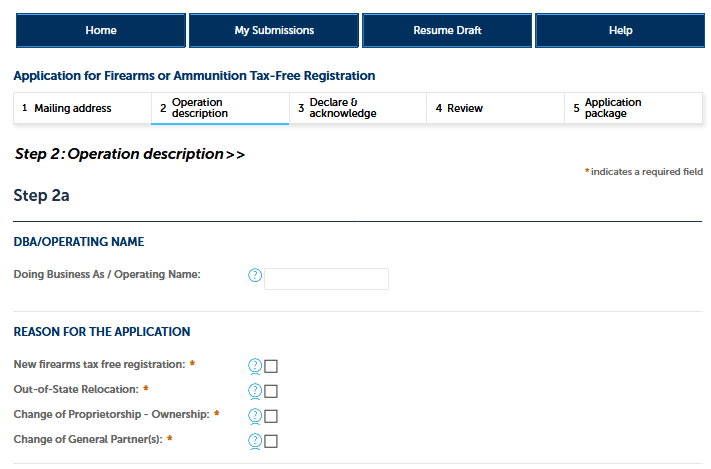Tick the Out-of-State Relocation checkbox
Viewport: 711px width, 469px height.
pos(271,391)
